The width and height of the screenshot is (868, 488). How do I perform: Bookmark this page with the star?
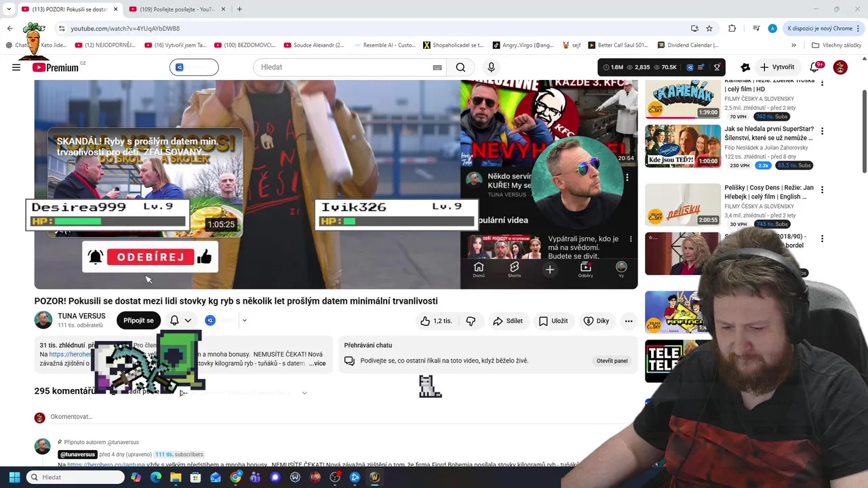[709, 28]
